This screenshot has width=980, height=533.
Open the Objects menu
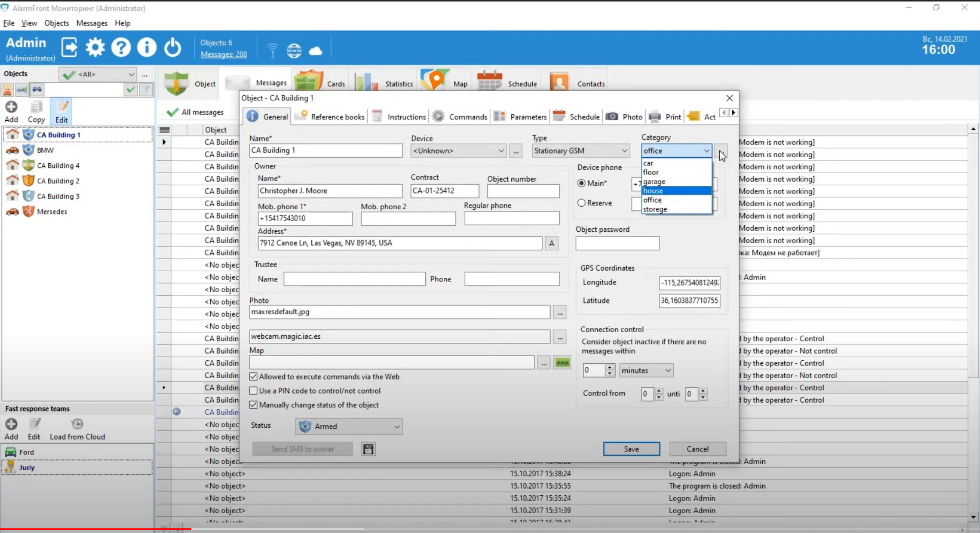coord(56,23)
